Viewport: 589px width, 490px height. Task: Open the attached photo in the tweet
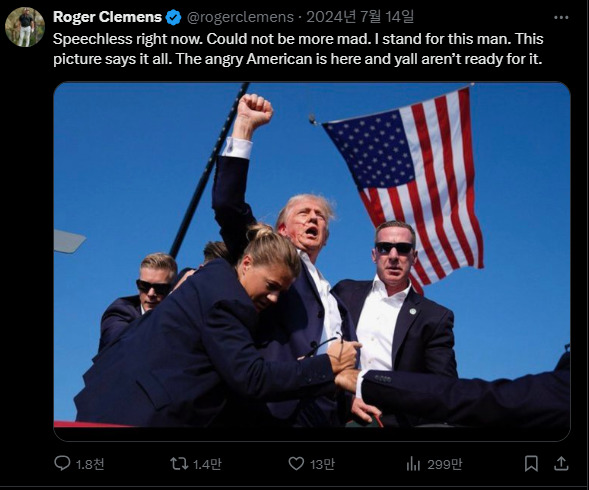click(312, 261)
